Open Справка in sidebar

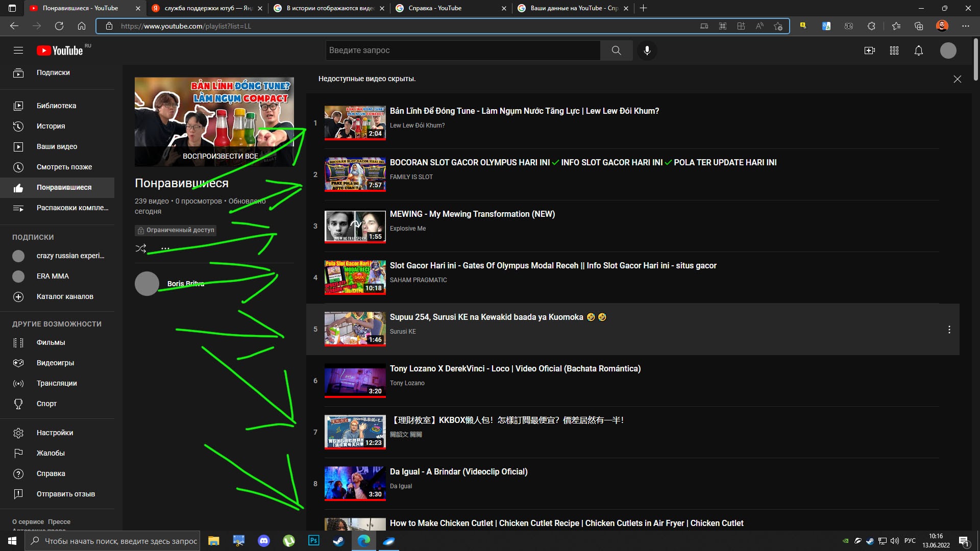(57, 473)
